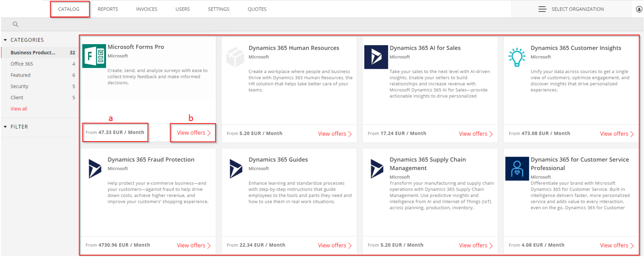Expand the Filter section arrow

(x=5, y=127)
